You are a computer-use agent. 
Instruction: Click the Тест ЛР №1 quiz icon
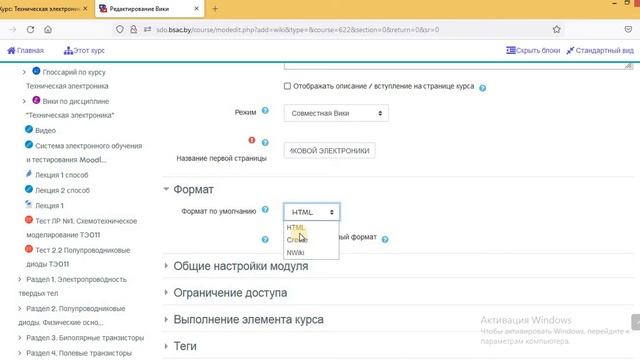29,220
